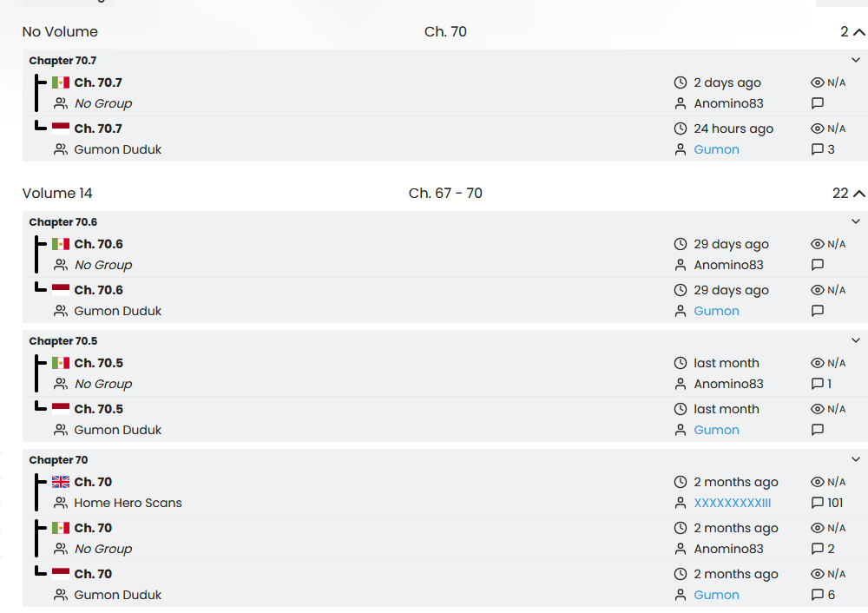Open comment bubble on Gumon's Ch. 70.7
Viewport: 868px width, 613px height.
(817, 149)
